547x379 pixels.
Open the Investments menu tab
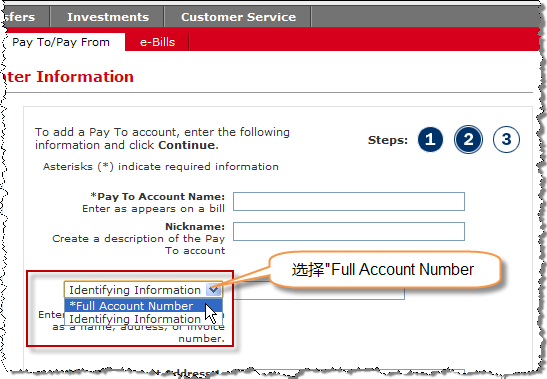click(x=108, y=17)
